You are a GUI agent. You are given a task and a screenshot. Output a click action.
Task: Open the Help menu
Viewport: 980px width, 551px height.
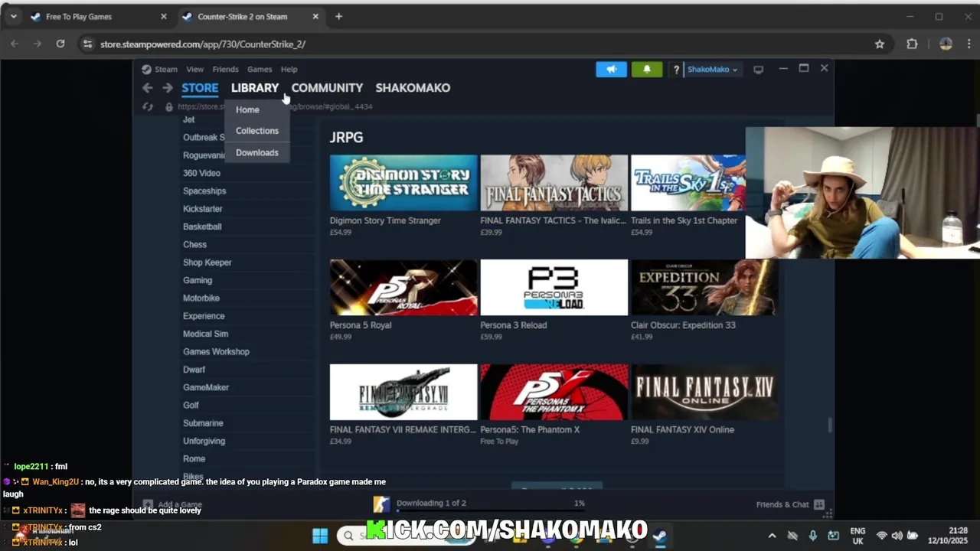[289, 69]
